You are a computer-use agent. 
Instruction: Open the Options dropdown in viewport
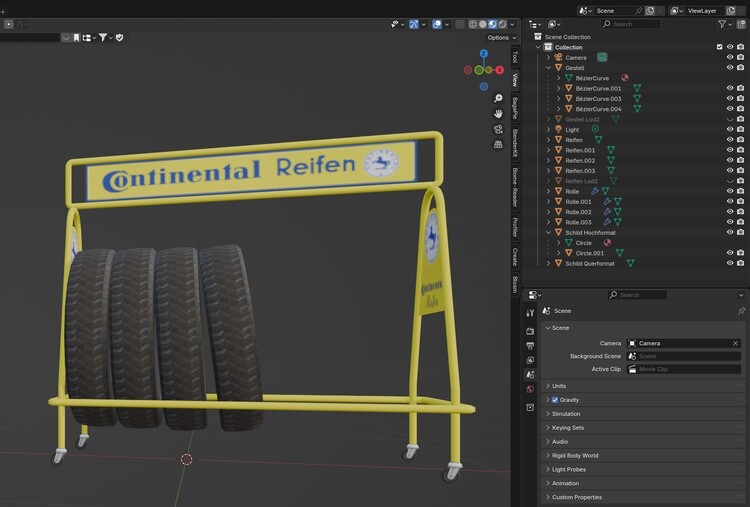tap(500, 38)
